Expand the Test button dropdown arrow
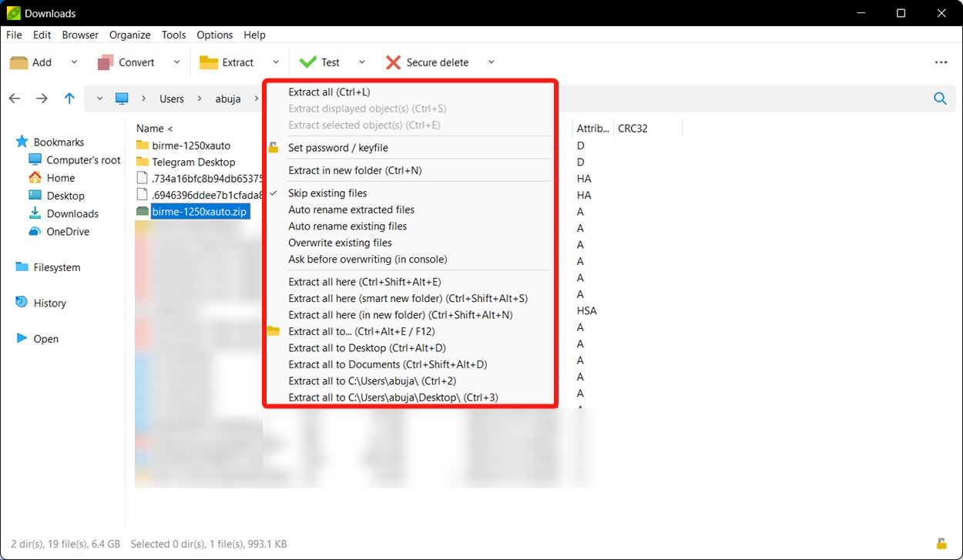This screenshot has width=963, height=560. pyautogui.click(x=362, y=62)
